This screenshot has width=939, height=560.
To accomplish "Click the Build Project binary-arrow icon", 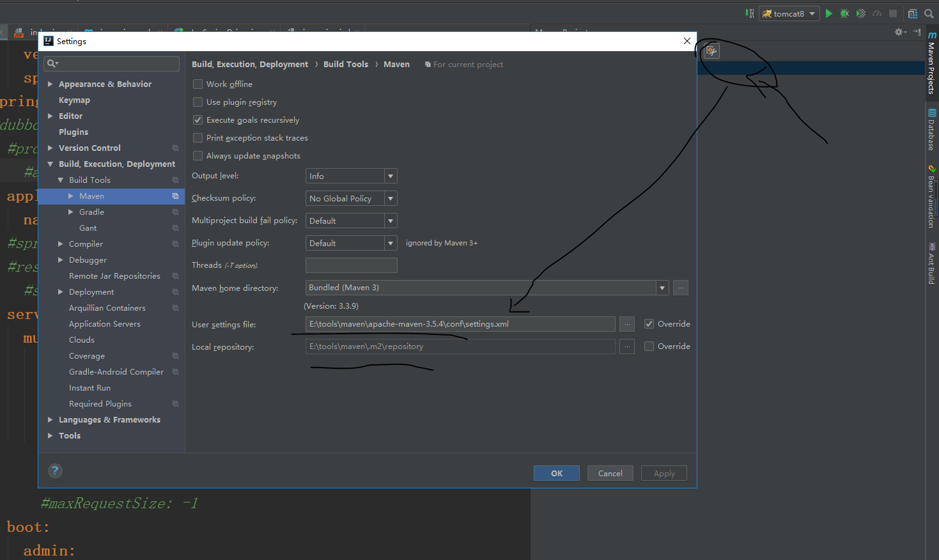I will (x=749, y=13).
